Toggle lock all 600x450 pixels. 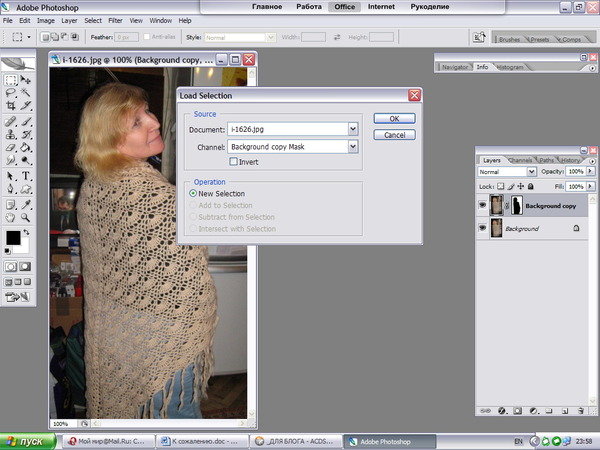pyautogui.click(x=530, y=186)
